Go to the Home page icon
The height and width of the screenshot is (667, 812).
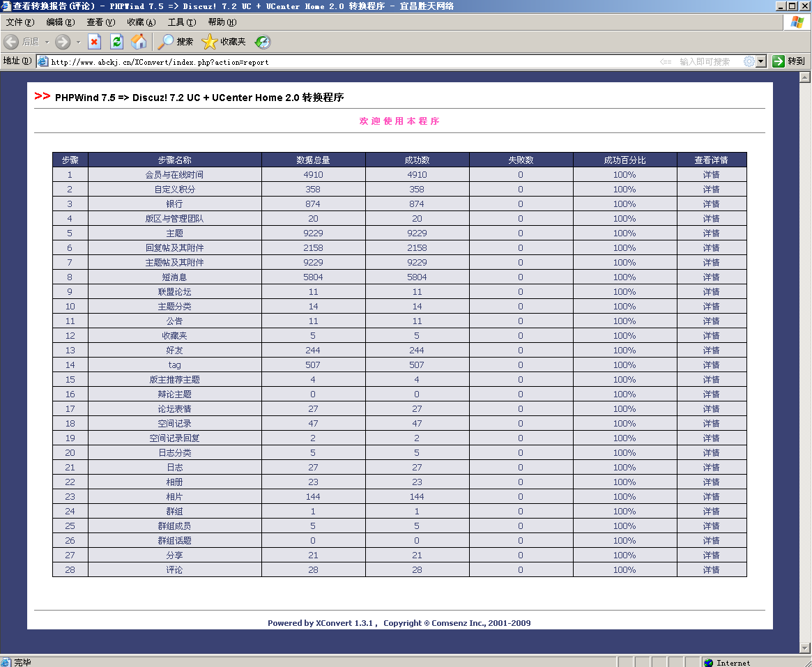139,42
